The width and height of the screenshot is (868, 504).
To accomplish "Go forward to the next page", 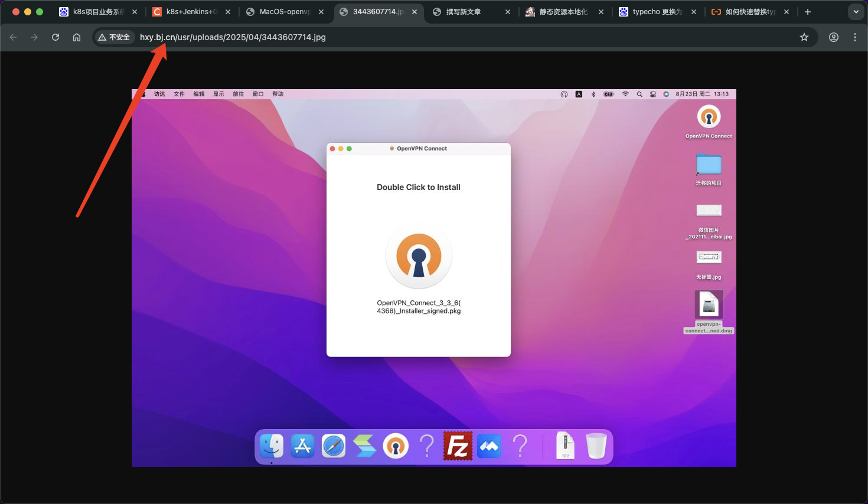I will click(x=34, y=37).
